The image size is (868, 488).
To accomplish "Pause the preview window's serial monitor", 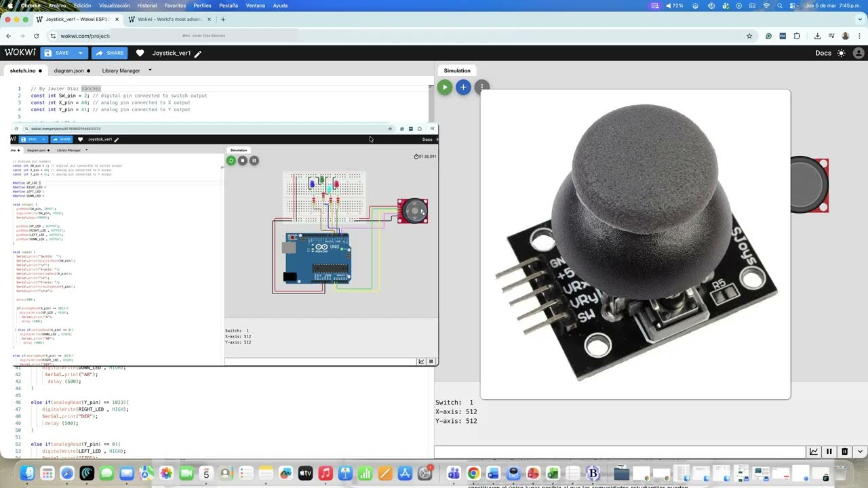I will (x=431, y=361).
